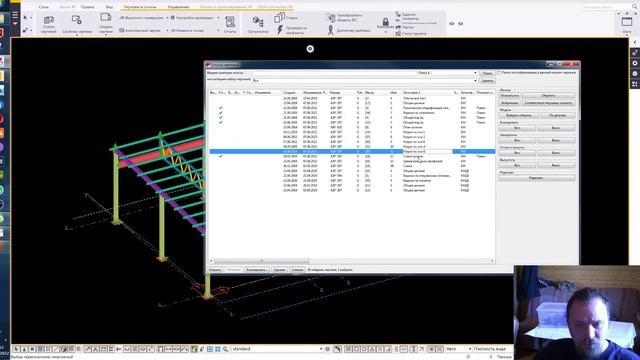Open the Стадии phases manager

286,18
